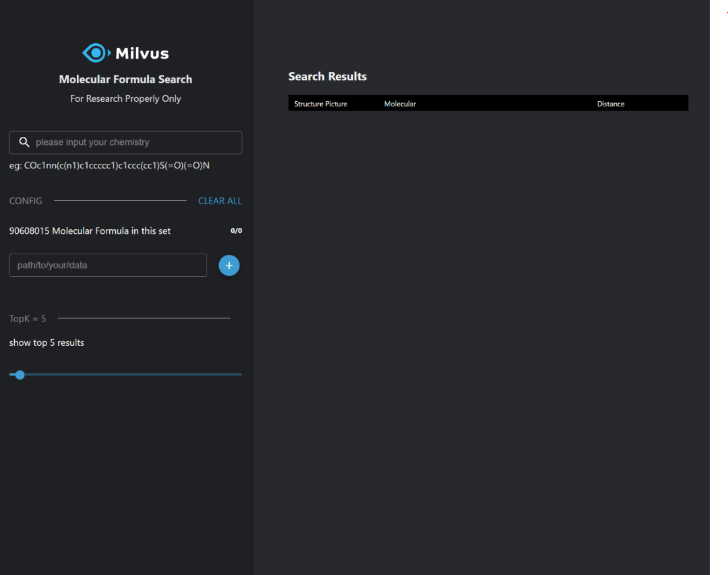
Task: Click the Distance column header
Action: coord(611,104)
